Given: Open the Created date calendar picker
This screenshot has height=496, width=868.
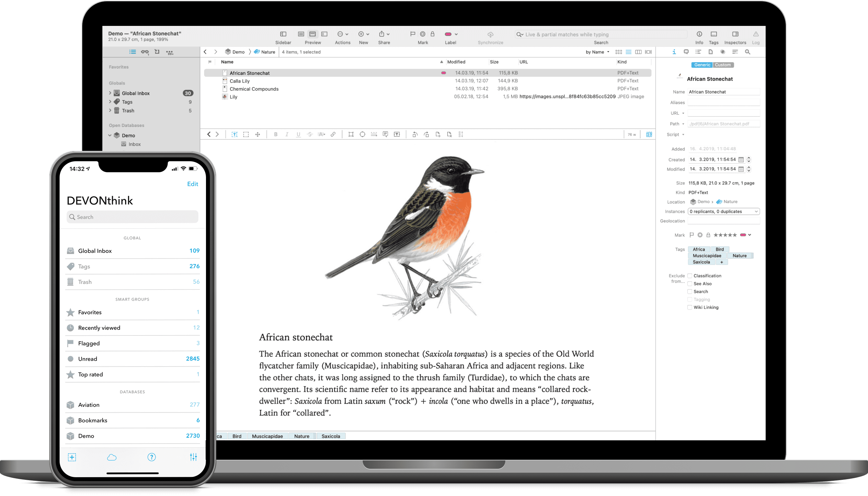Looking at the screenshot, I should pos(740,160).
